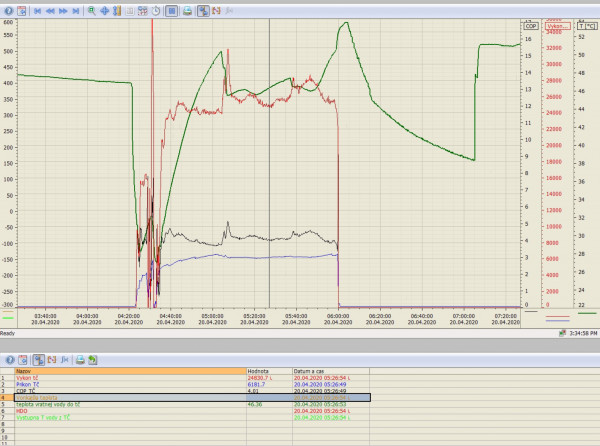Viewport: 600px width, 446px height.
Task: Click the value 24830.7 cell
Action: 269,378
